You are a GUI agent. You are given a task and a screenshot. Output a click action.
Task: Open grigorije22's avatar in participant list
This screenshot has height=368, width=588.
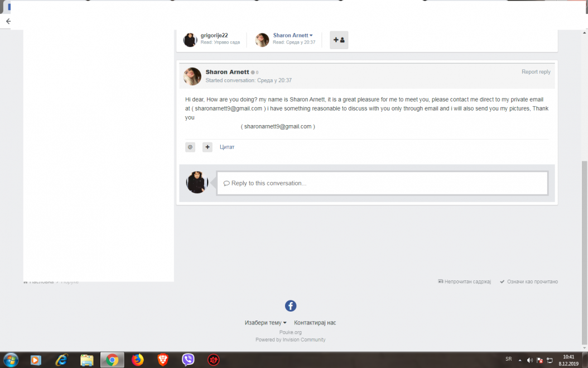(190, 40)
